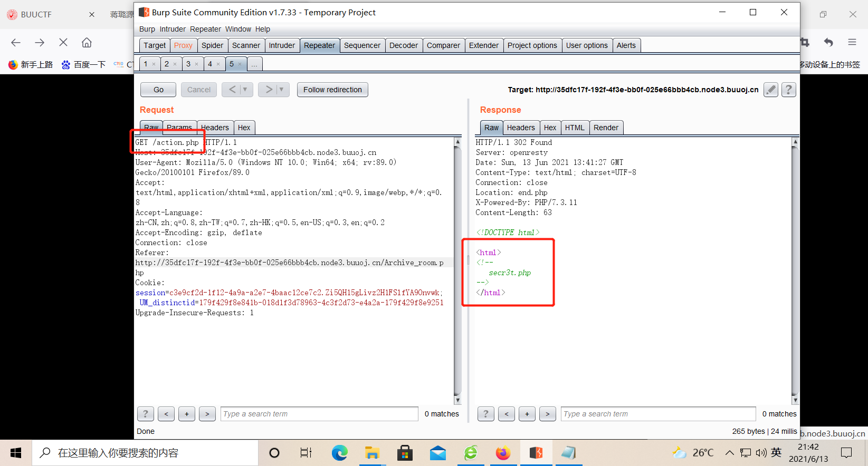Image resolution: width=868 pixels, height=466 pixels.
Task: Click request search plus options button
Action: pos(187,414)
